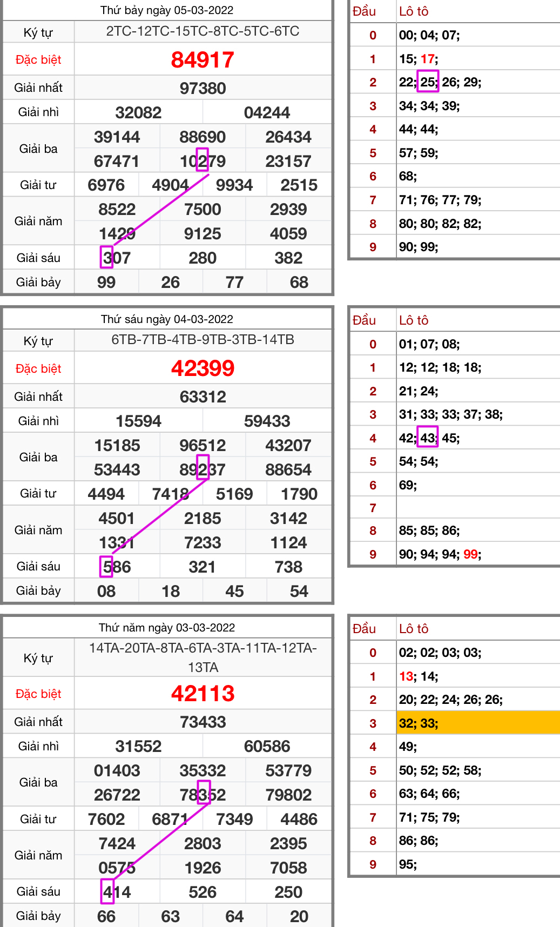Click second prize number 04244
The image size is (560, 927).
tap(267, 112)
